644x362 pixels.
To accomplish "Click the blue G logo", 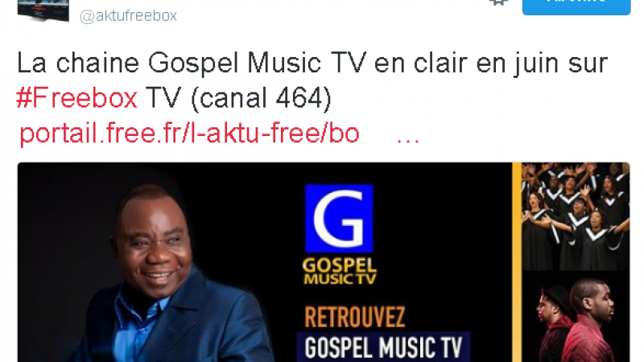I will click(x=339, y=218).
